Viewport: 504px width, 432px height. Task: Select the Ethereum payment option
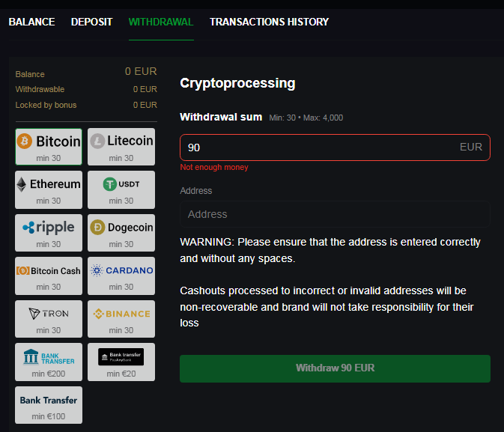tap(49, 189)
